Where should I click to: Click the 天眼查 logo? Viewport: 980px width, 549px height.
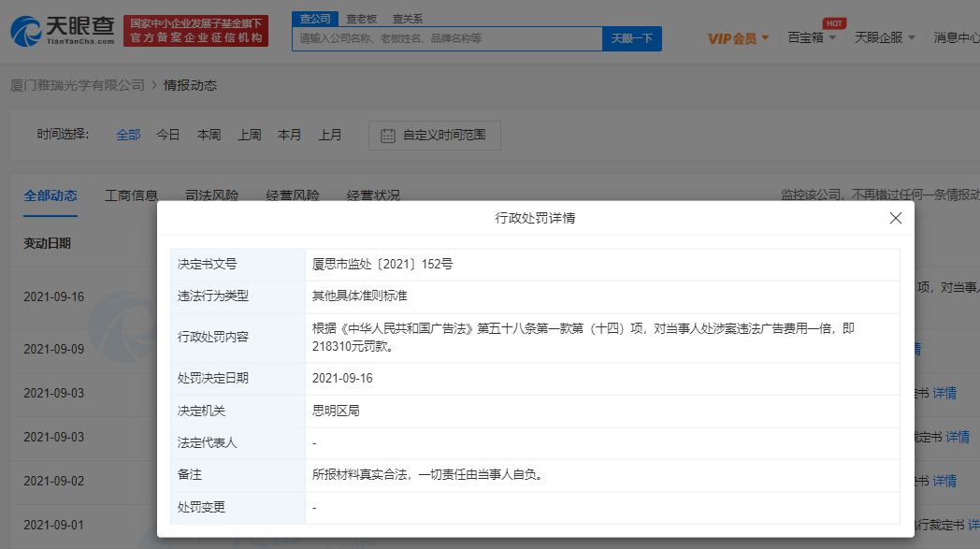click(62, 30)
